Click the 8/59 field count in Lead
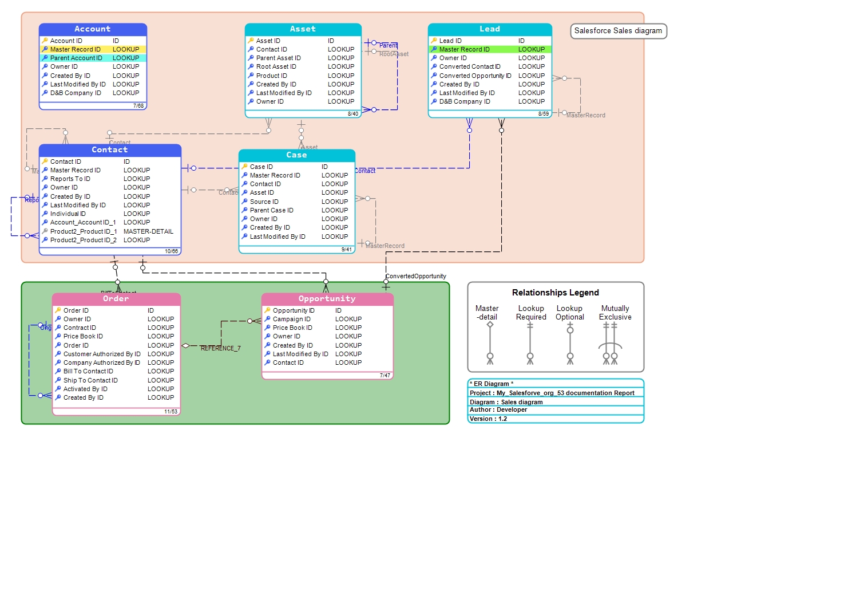The width and height of the screenshot is (868, 603). click(x=544, y=114)
